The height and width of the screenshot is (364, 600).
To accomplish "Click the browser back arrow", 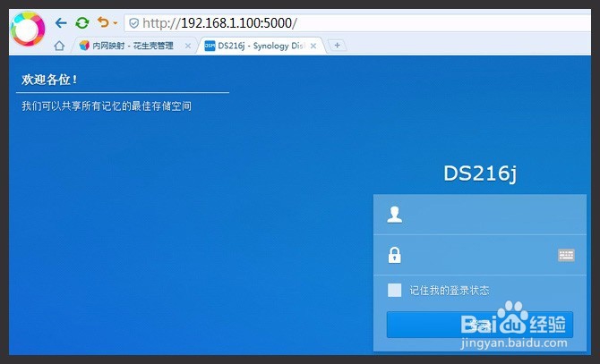I will [61, 23].
